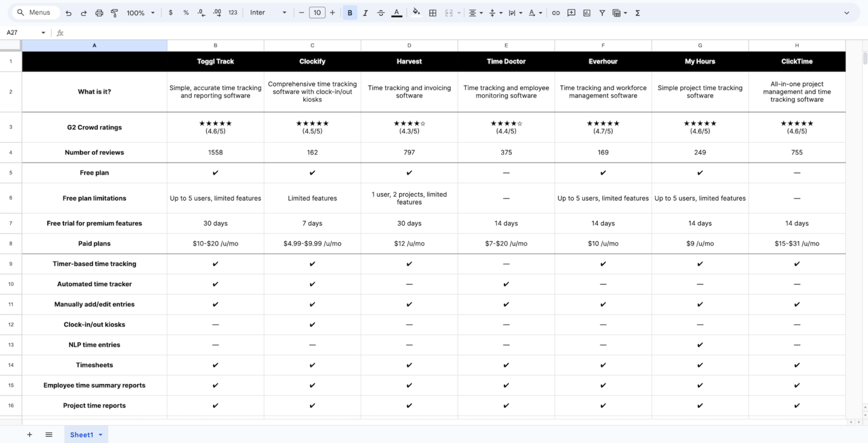
Task: Insert a chart from the toolbar
Action: 586,12
